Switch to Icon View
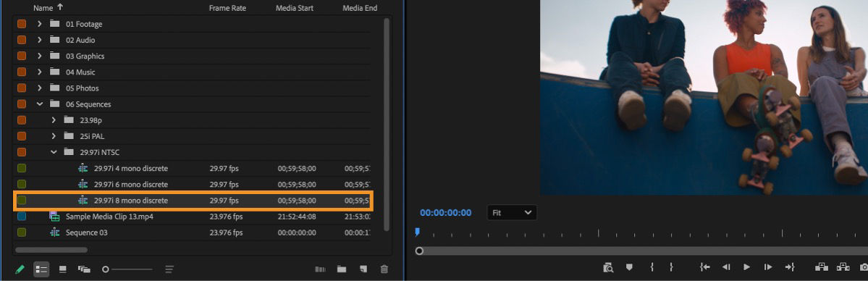 tap(62, 269)
